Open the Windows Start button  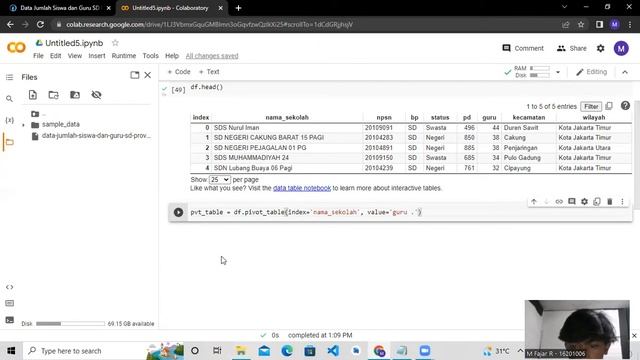click(11, 351)
